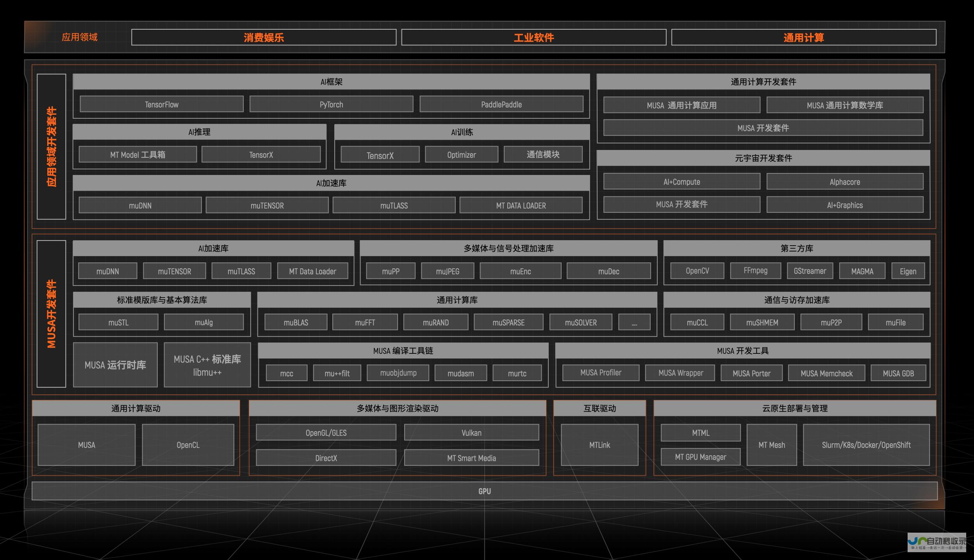Click the 消费娱乐 application domain box

[x=264, y=37]
